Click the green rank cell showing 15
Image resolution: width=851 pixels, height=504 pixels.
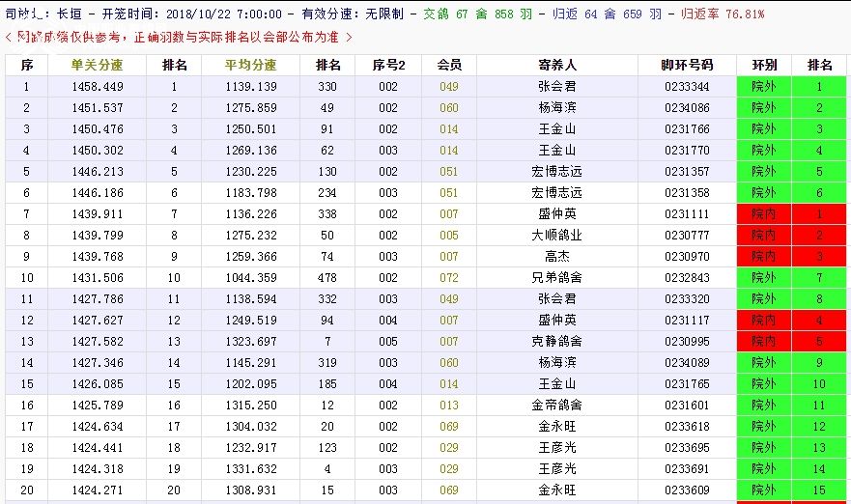tap(819, 490)
